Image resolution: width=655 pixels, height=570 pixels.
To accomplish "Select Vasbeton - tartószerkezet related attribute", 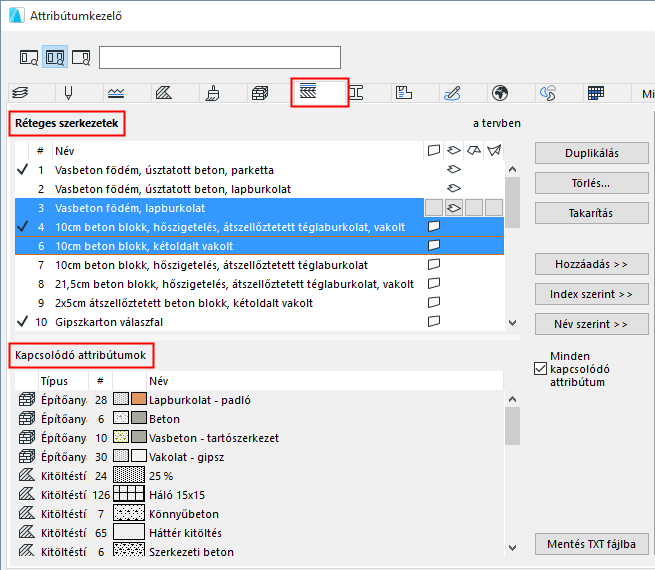I will 259,438.
